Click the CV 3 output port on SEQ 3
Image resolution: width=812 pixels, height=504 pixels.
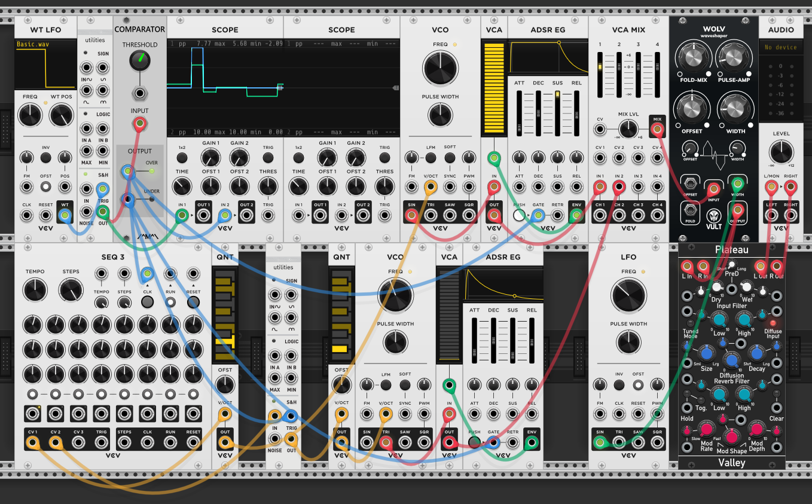coord(78,443)
